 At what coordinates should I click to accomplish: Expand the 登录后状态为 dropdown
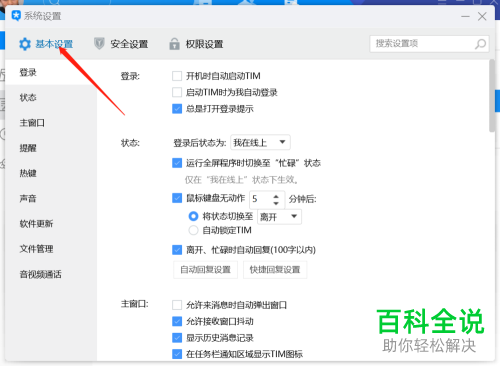[260, 143]
